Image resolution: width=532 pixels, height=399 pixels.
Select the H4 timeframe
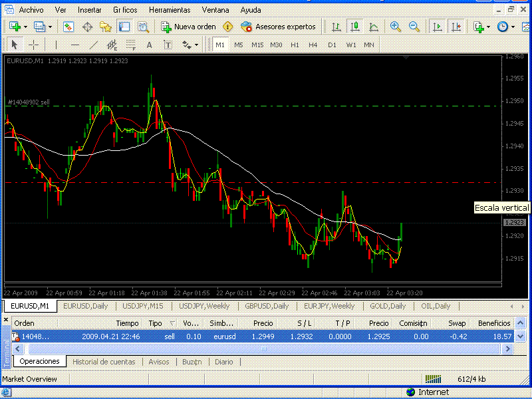[x=313, y=45]
